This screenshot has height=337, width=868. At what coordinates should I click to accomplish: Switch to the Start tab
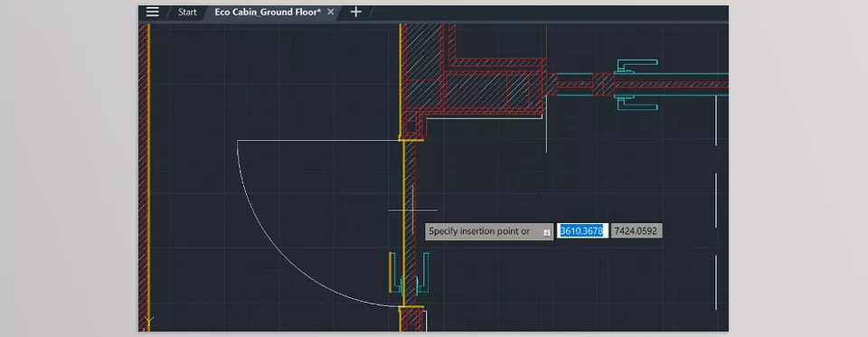187,12
